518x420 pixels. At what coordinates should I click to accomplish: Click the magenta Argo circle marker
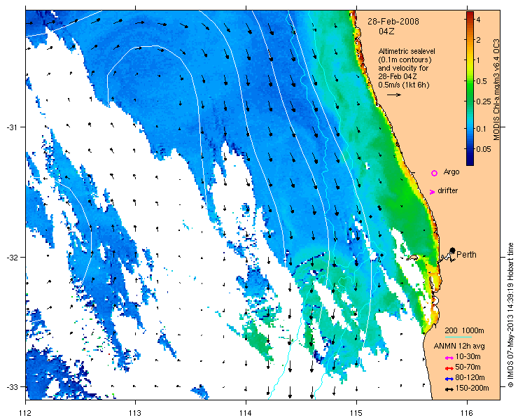coord(435,173)
